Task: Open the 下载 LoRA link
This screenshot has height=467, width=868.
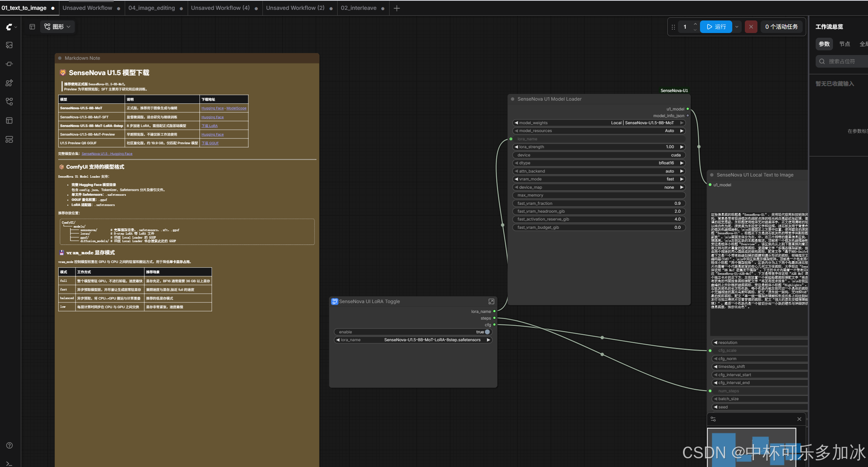Action: click(x=210, y=126)
